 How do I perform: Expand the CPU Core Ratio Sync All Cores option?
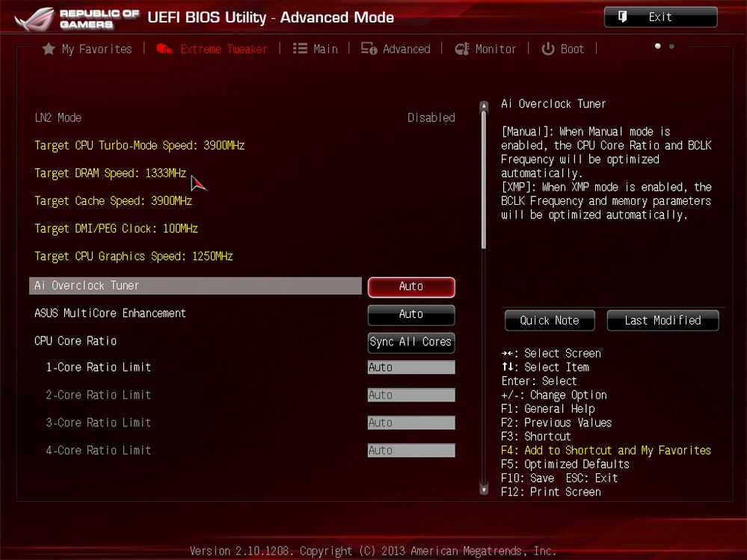[411, 342]
